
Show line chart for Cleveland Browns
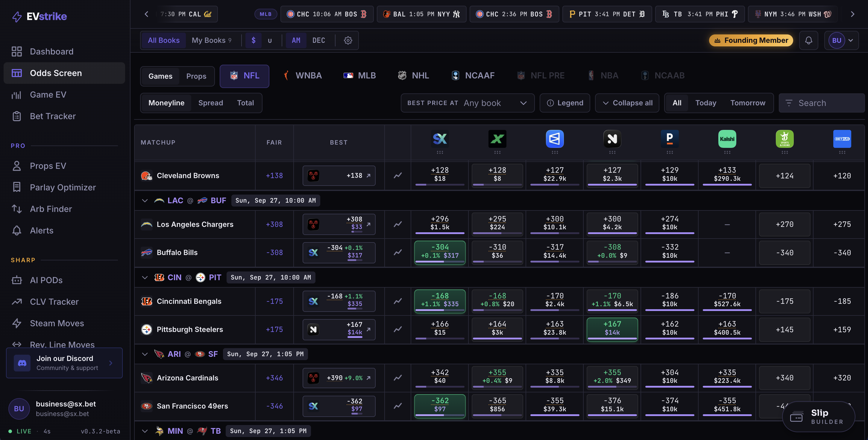click(x=397, y=175)
